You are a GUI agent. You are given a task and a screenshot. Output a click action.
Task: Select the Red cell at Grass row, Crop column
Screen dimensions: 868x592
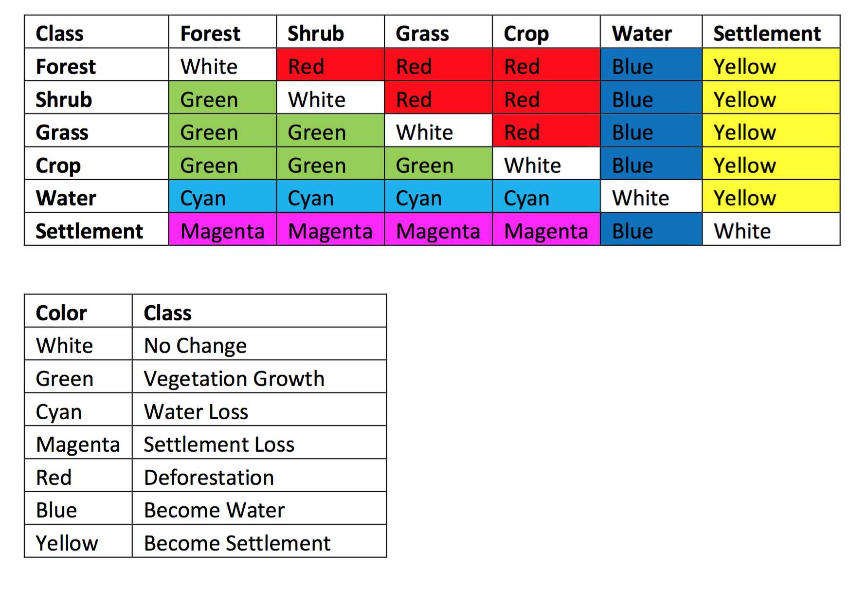tap(546, 130)
